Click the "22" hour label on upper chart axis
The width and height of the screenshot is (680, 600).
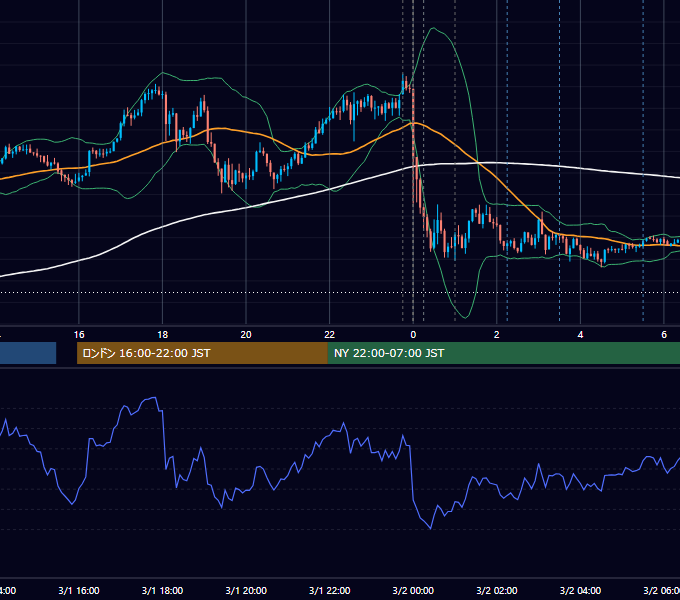pos(330,335)
